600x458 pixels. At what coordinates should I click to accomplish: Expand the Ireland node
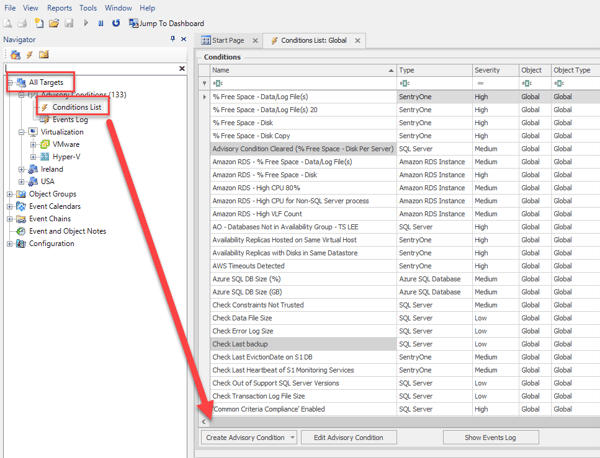21,169
